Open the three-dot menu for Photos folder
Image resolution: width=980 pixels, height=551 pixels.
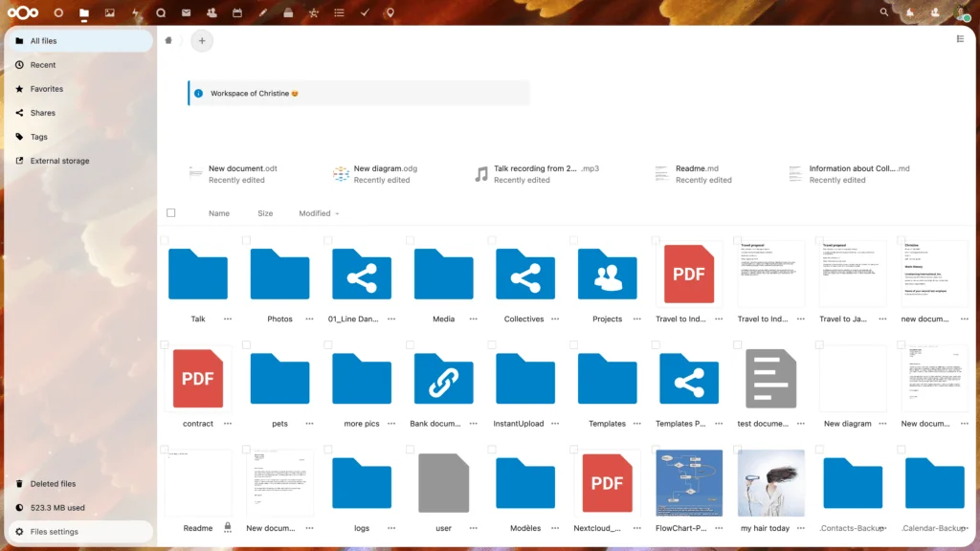click(309, 319)
